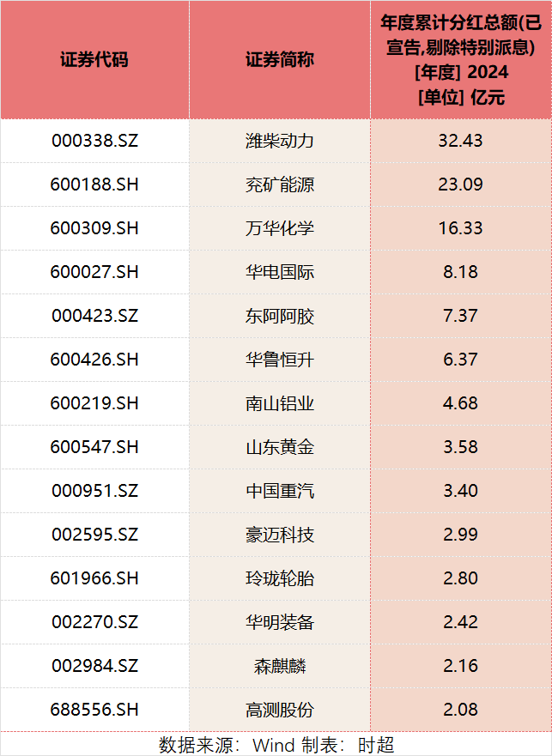Click the 证券代码 column header
The height and width of the screenshot is (756, 552).
tap(94, 60)
